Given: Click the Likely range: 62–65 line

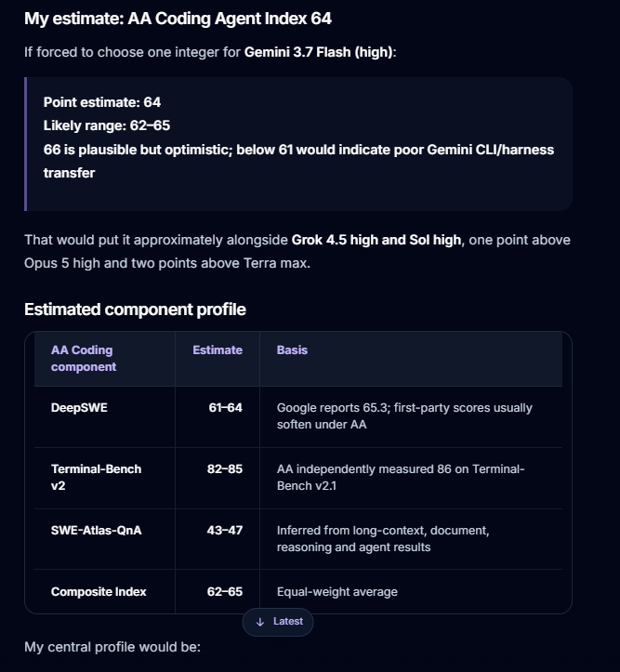Looking at the screenshot, I should coord(107,125).
